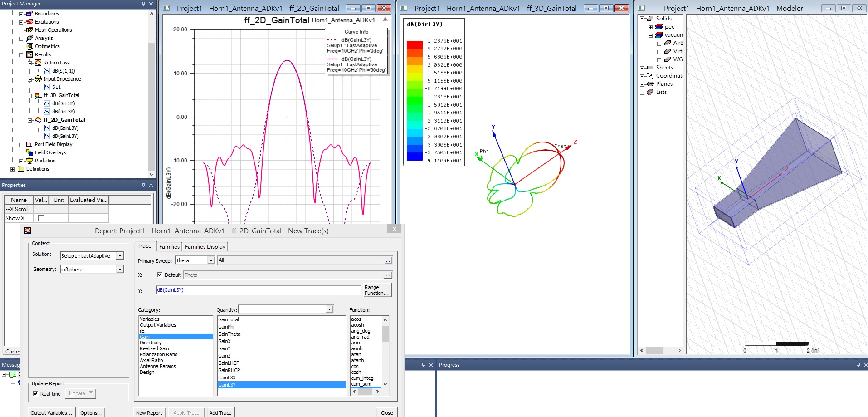Image resolution: width=868 pixels, height=417 pixels.
Task: Pin the Project Manager panel
Action: coord(143,4)
